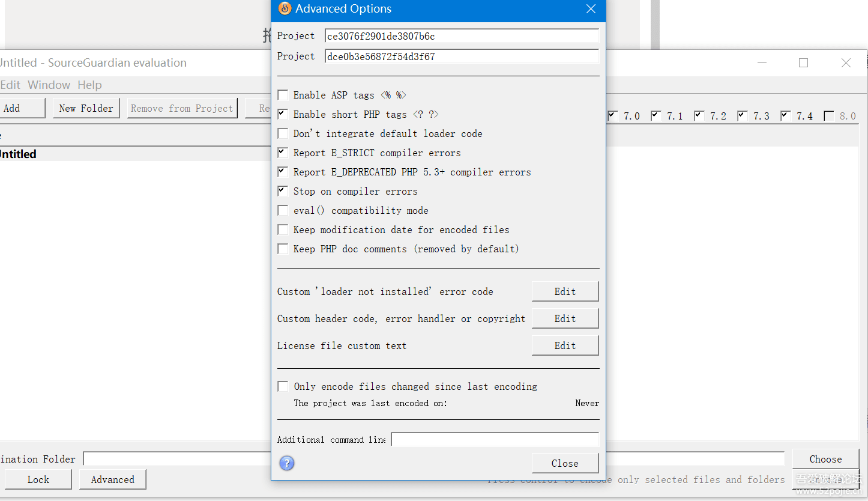Edit License file custom text
868x501 pixels.
[x=565, y=345]
